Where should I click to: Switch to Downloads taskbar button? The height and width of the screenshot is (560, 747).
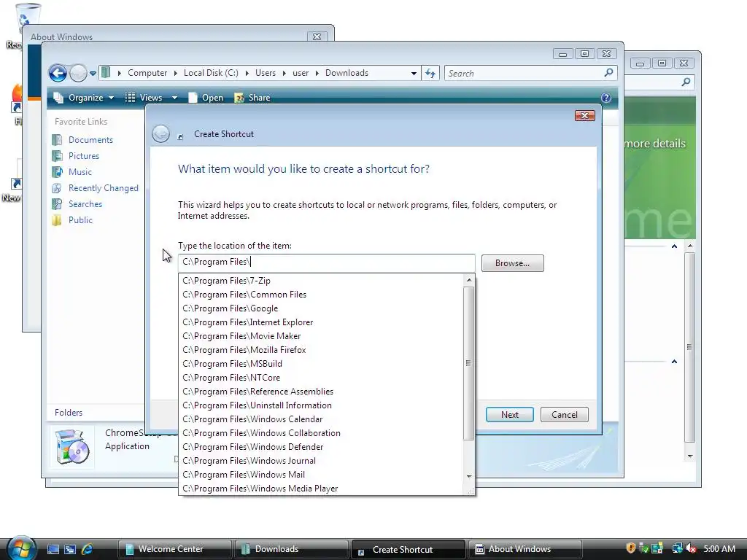point(292,549)
